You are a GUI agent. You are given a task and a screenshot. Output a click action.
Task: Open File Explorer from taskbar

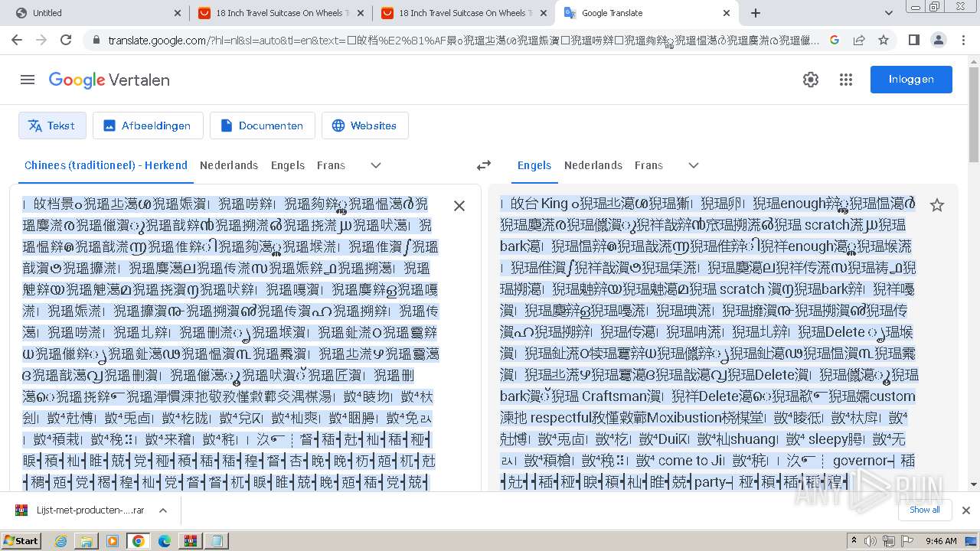tap(87, 541)
